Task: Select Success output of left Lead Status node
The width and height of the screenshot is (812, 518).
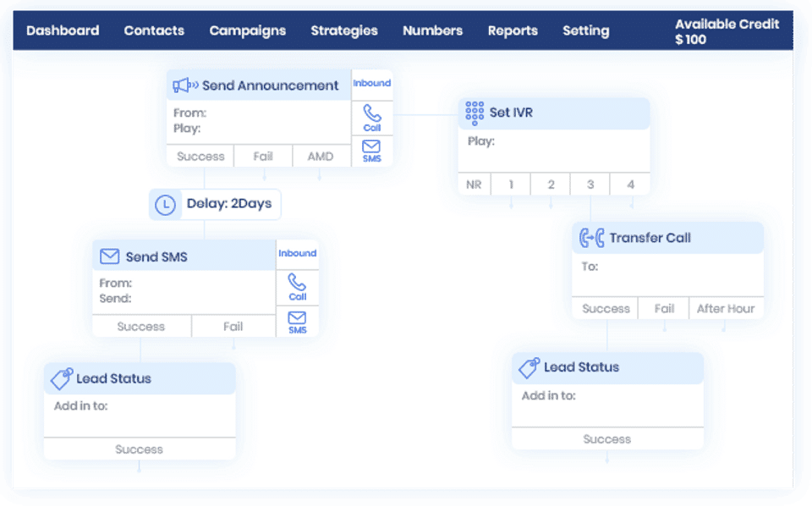Action: coord(140,449)
